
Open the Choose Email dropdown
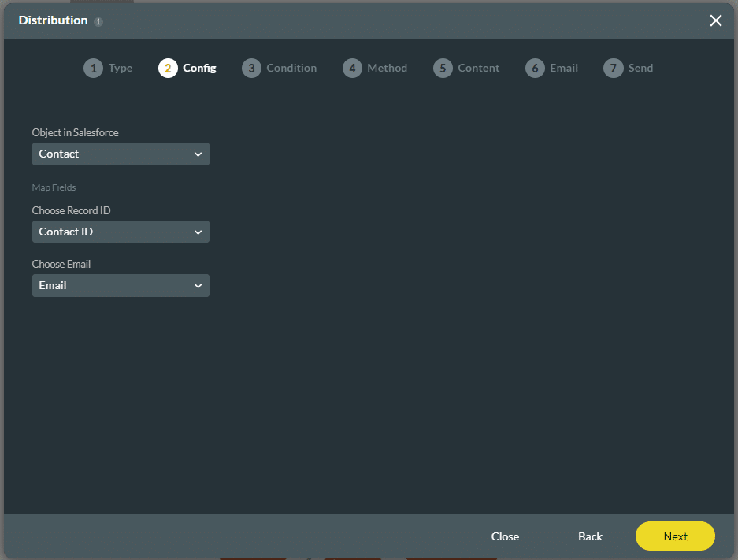point(121,286)
